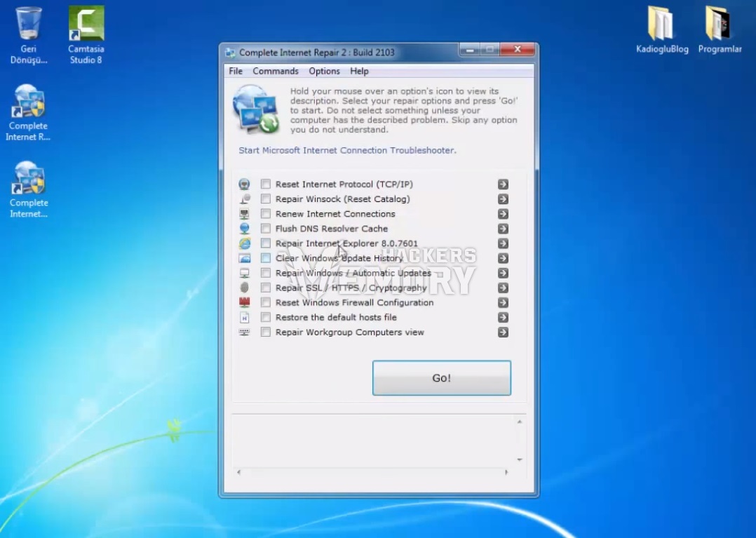
Task: Enable Repair Windows / Automatic Updates
Action: [266, 273]
